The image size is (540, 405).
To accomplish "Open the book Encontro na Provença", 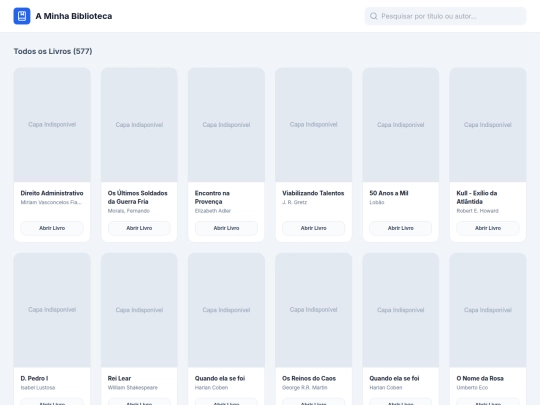I will click(226, 228).
